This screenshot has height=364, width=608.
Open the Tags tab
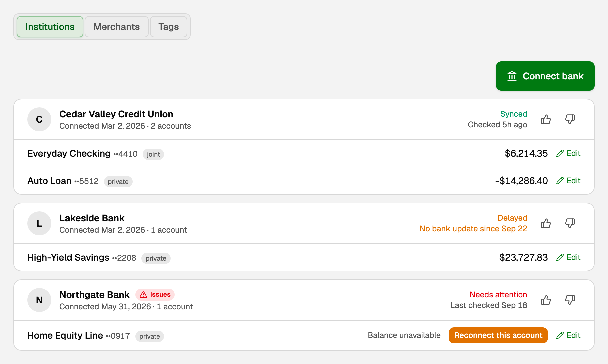169,27
